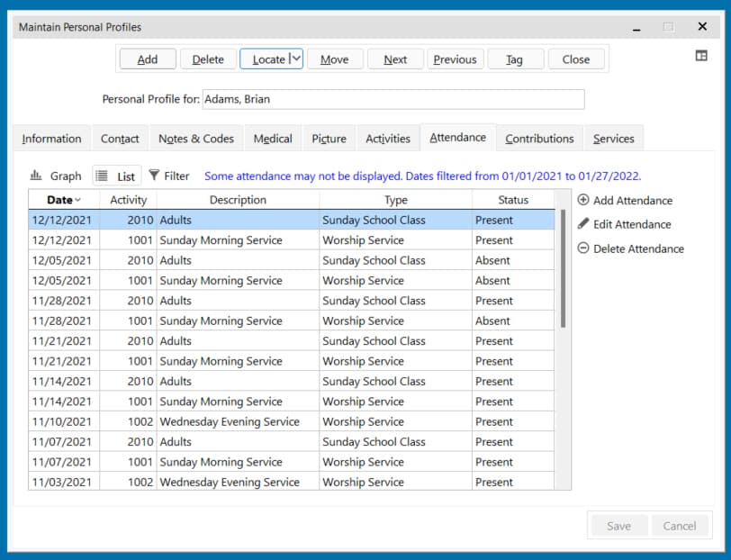
Task: Click the Graph bar chart icon
Action: point(36,176)
